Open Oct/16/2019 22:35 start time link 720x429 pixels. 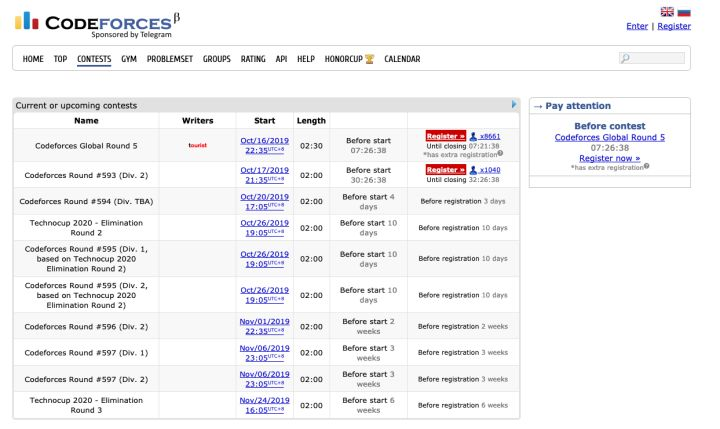[264, 146]
